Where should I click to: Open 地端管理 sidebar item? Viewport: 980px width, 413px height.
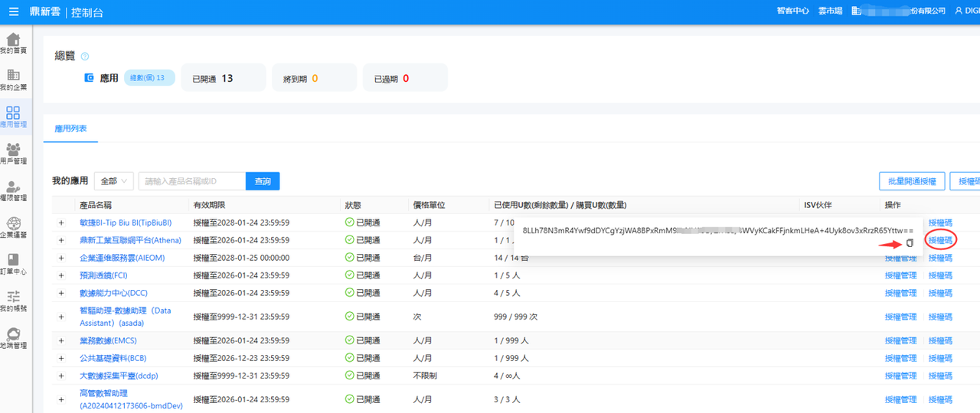[13, 338]
